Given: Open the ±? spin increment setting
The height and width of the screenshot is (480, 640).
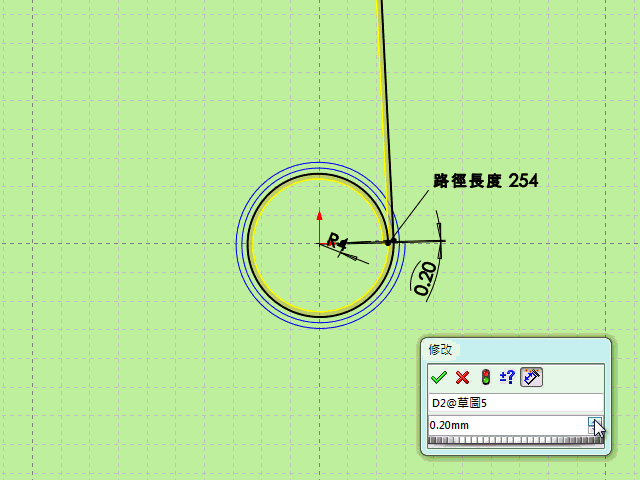Looking at the screenshot, I should click(x=507, y=377).
